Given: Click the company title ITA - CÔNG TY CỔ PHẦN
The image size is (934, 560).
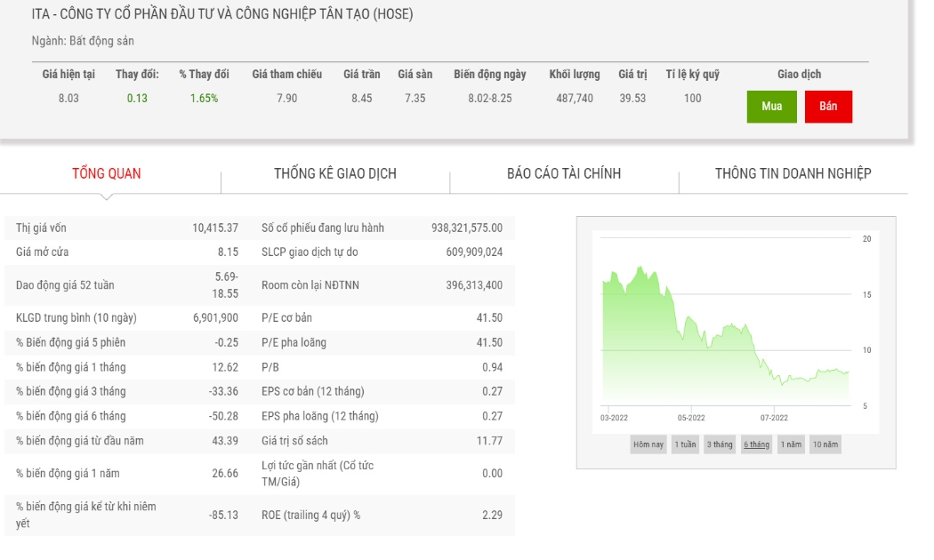Looking at the screenshot, I should (x=222, y=13).
